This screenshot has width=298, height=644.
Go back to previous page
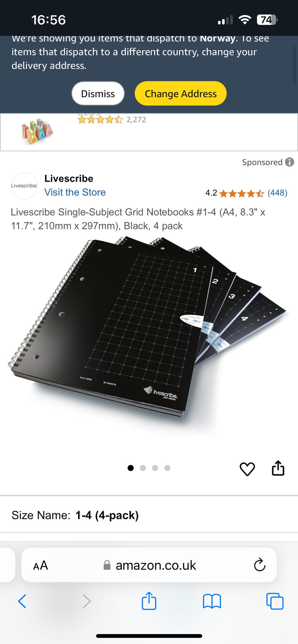22,601
